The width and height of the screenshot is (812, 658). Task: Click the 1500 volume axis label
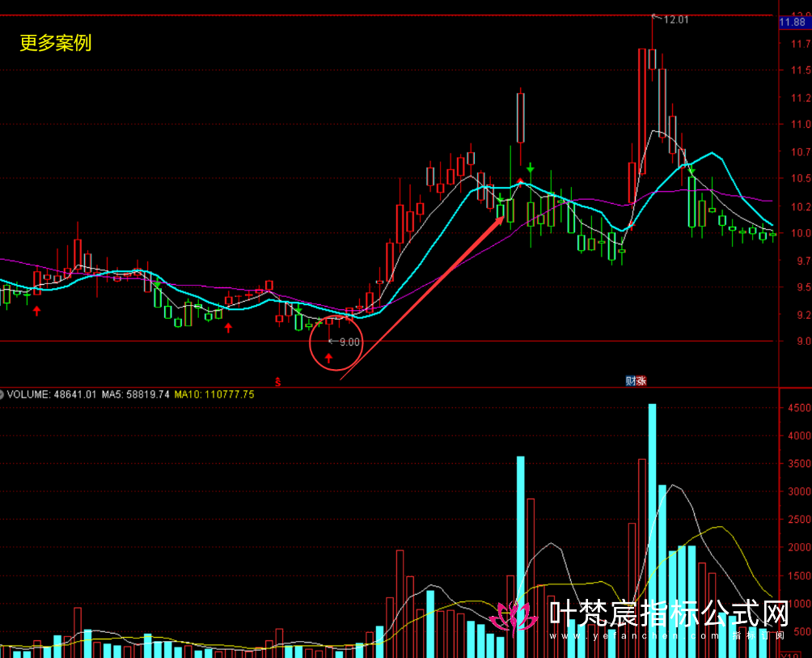(x=799, y=575)
